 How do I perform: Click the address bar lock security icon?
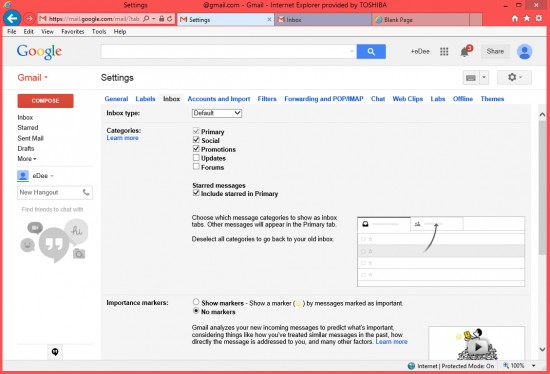[x=161, y=19]
